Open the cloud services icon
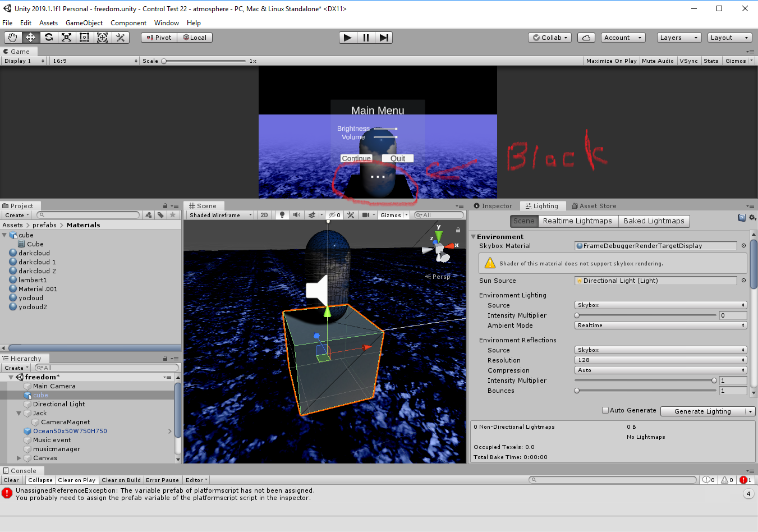Image resolution: width=758 pixels, height=532 pixels. click(586, 38)
